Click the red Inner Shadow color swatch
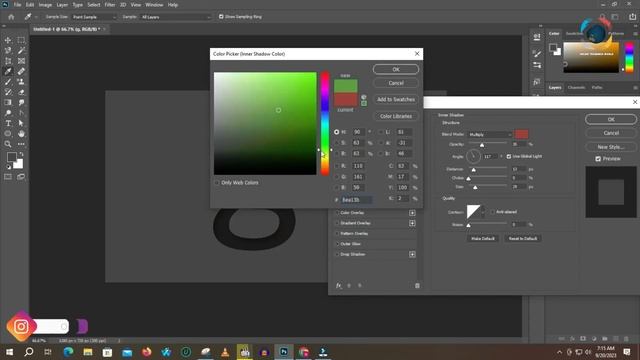This screenshot has height=360, width=640. [521, 134]
